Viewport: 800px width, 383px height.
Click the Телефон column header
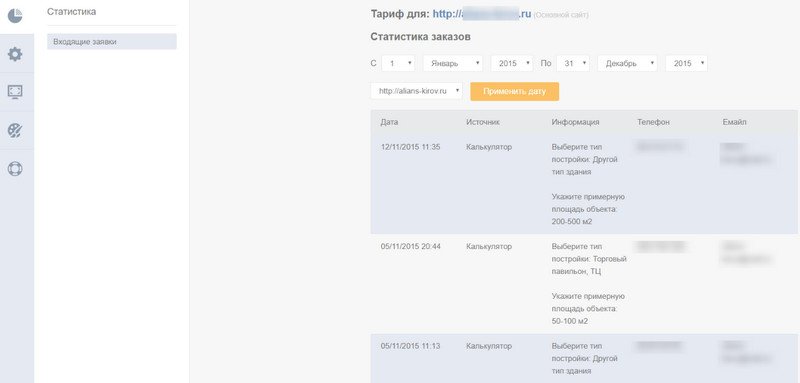(654, 122)
